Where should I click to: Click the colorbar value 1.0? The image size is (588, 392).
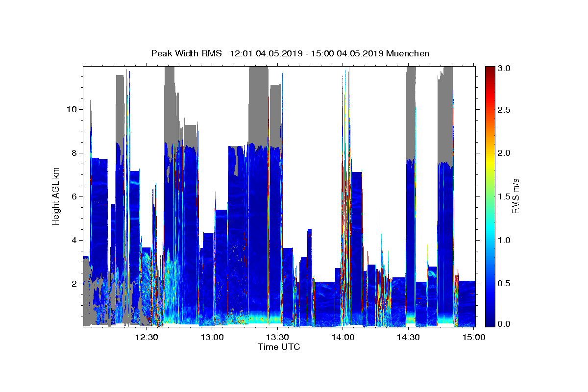pos(504,240)
